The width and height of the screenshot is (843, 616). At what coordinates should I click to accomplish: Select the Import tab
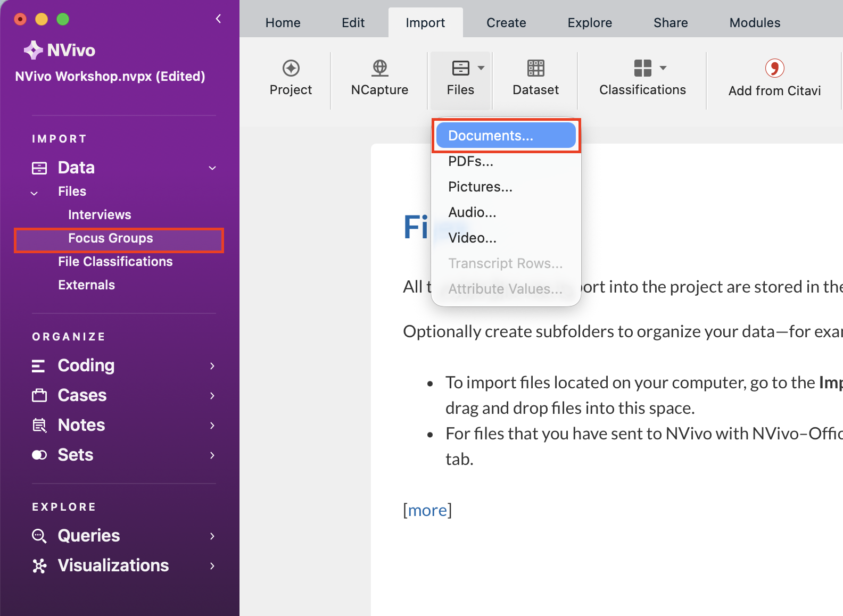[426, 23]
